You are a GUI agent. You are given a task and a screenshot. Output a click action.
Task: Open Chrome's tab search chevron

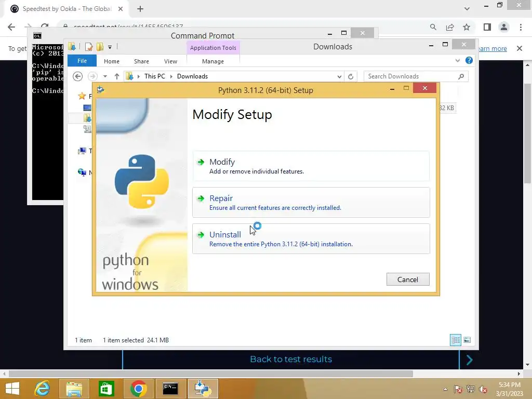tap(467, 8)
